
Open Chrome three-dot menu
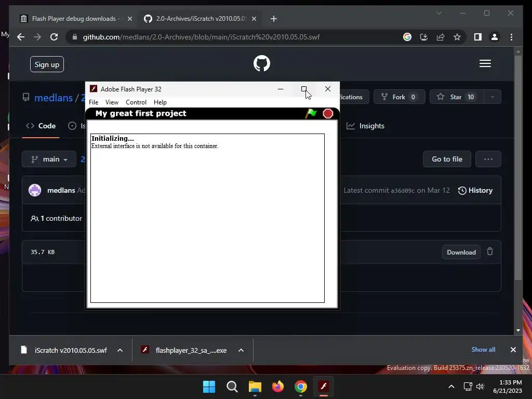[x=511, y=37]
